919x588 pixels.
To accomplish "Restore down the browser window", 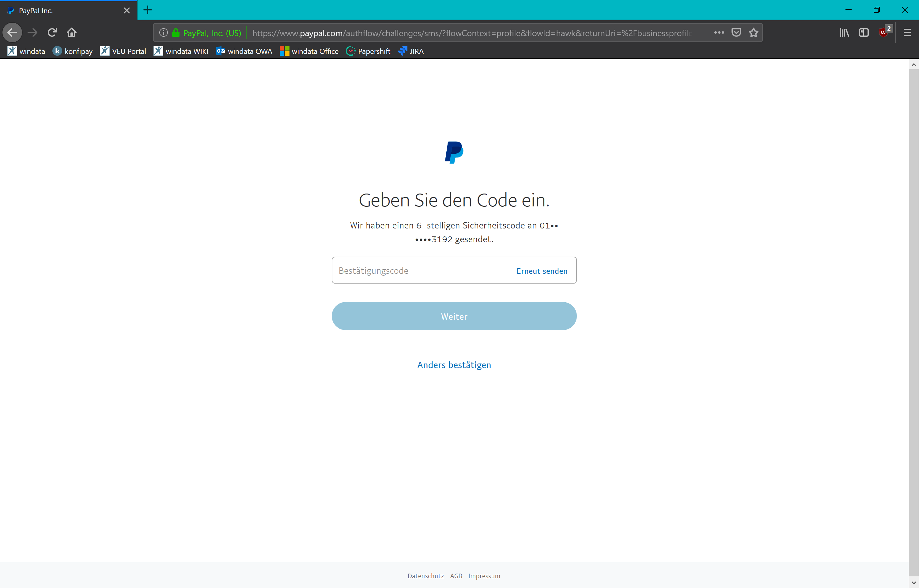I will 877,10.
